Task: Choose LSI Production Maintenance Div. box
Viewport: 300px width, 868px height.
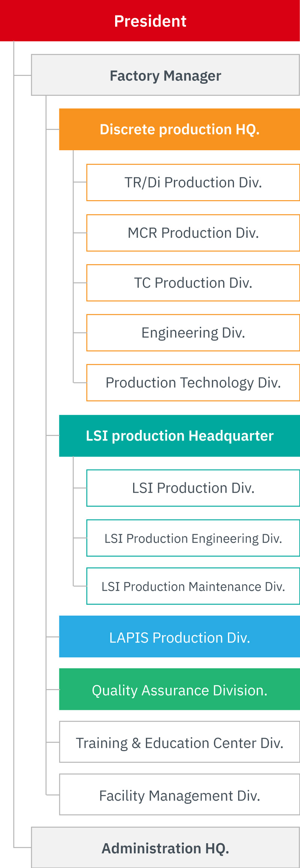Action: tap(193, 586)
